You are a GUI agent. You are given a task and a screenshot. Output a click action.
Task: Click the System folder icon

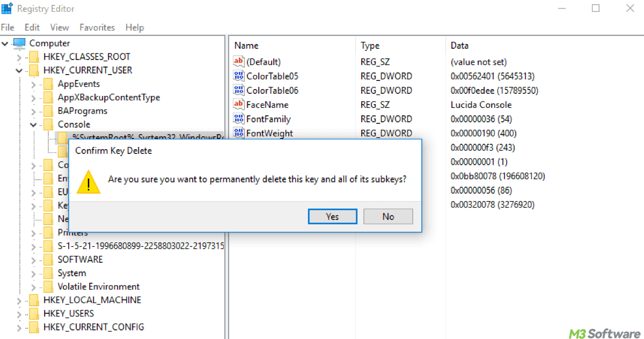coord(48,273)
